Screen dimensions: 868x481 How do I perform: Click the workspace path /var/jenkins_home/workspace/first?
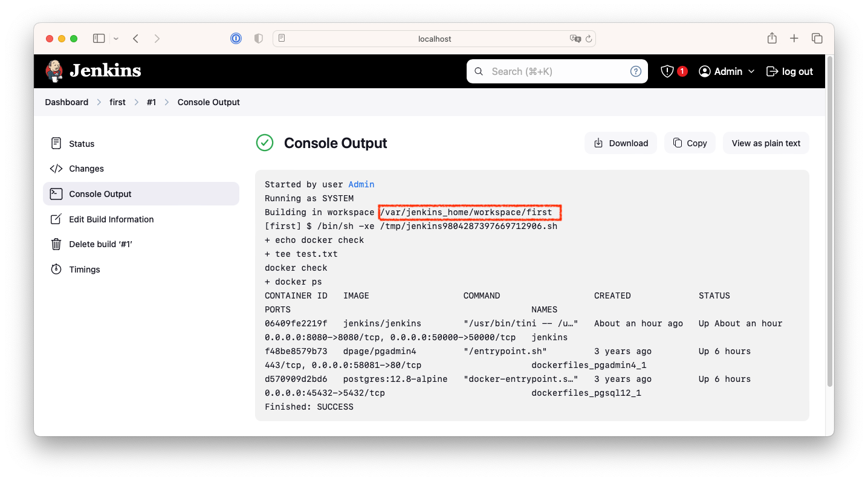pyautogui.click(x=466, y=212)
